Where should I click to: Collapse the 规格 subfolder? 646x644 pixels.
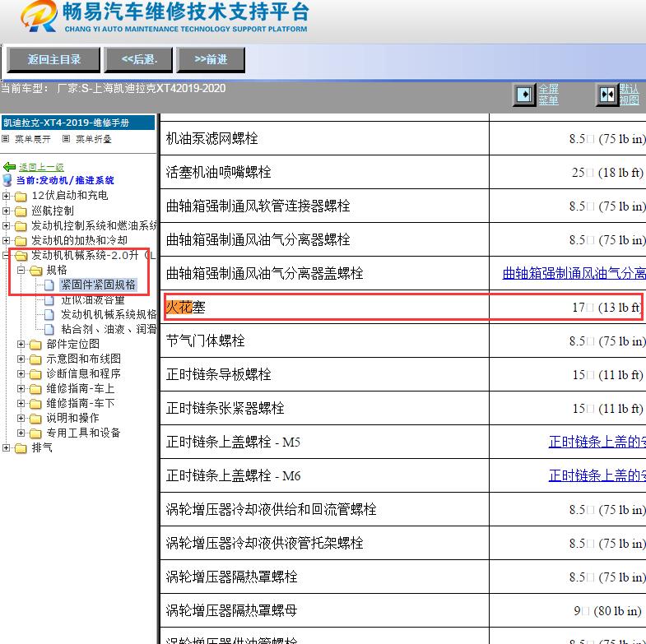[x=21, y=270]
